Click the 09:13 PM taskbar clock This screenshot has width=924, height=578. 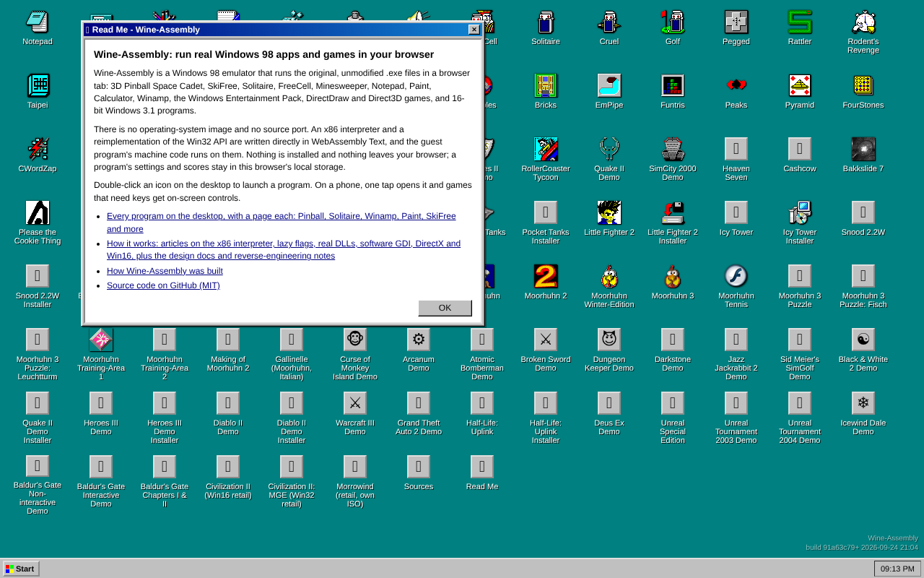pos(897,569)
